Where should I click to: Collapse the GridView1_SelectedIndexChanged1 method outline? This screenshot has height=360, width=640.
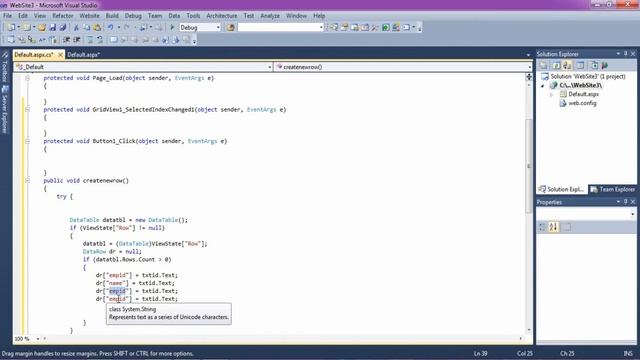point(27,109)
